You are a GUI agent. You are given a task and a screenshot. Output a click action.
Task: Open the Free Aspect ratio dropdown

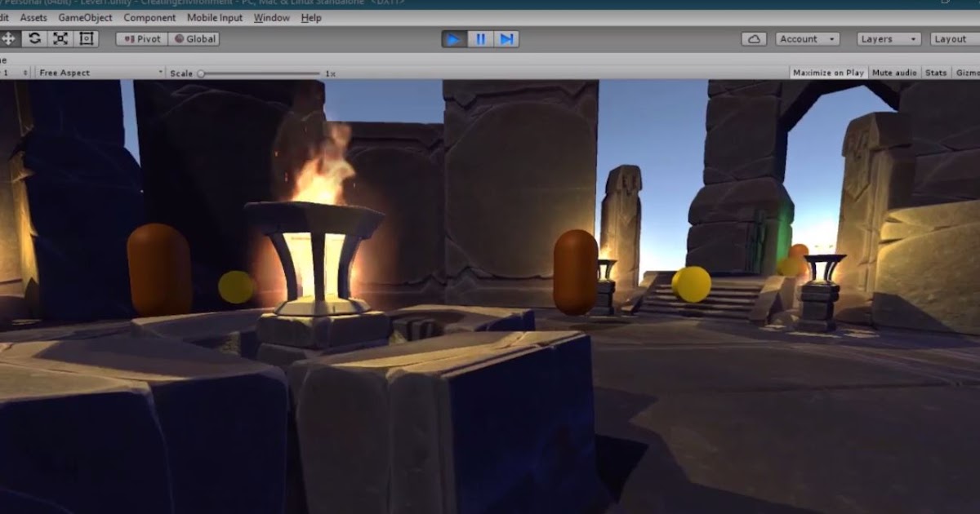click(x=98, y=72)
